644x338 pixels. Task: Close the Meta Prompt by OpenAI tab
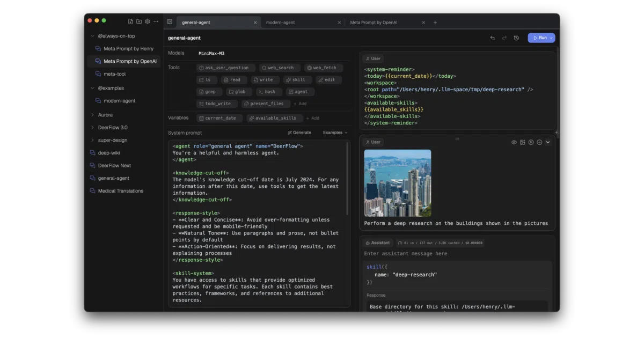pos(423,23)
